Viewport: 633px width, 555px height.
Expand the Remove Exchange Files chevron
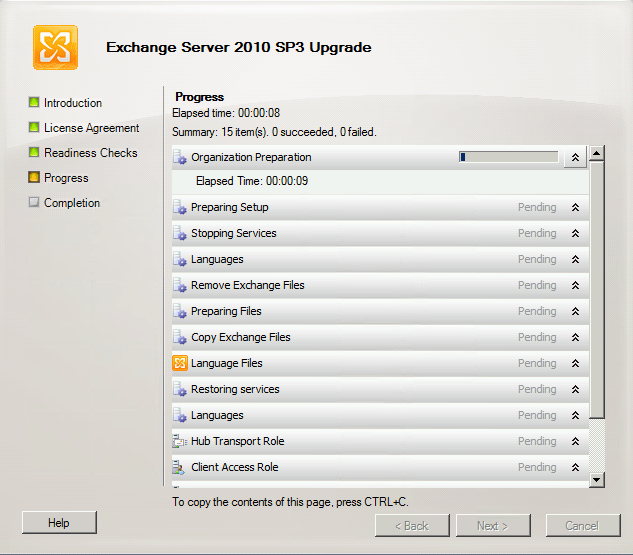pyautogui.click(x=575, y=285)
